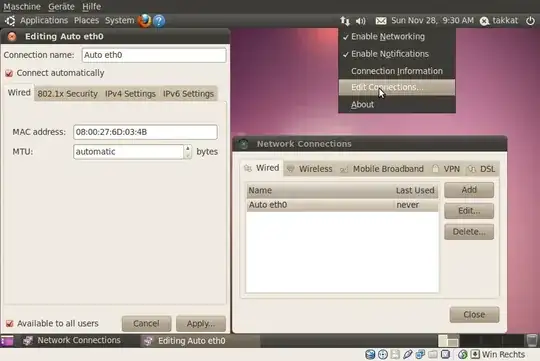This screenshot has width=540, height=361.
Task: Open the Hilfe menu of VirtualBox
Action: point(92,7)
